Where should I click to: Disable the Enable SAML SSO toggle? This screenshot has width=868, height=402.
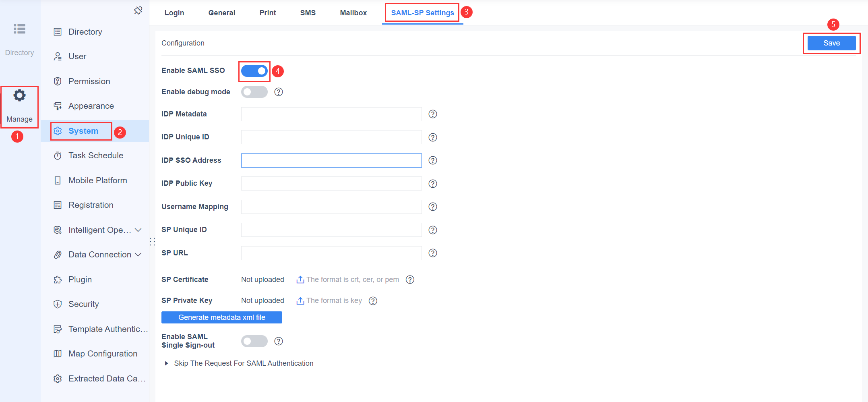(x=254, y=70)
